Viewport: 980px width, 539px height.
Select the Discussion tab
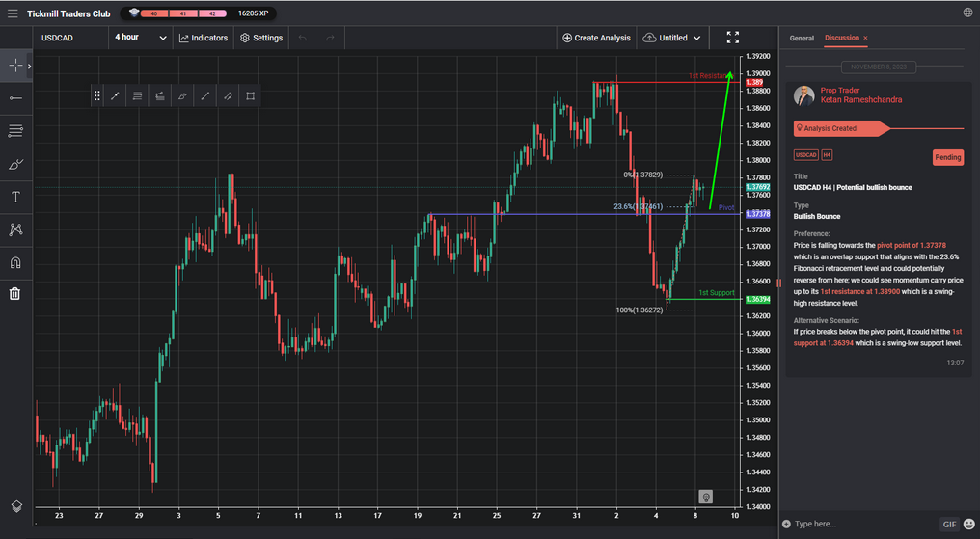click(841, 38)
